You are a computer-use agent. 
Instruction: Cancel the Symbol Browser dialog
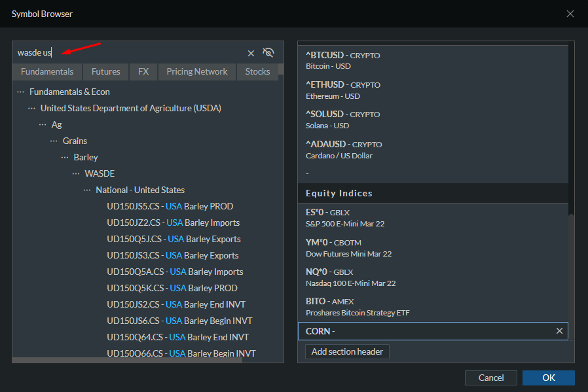491,378
